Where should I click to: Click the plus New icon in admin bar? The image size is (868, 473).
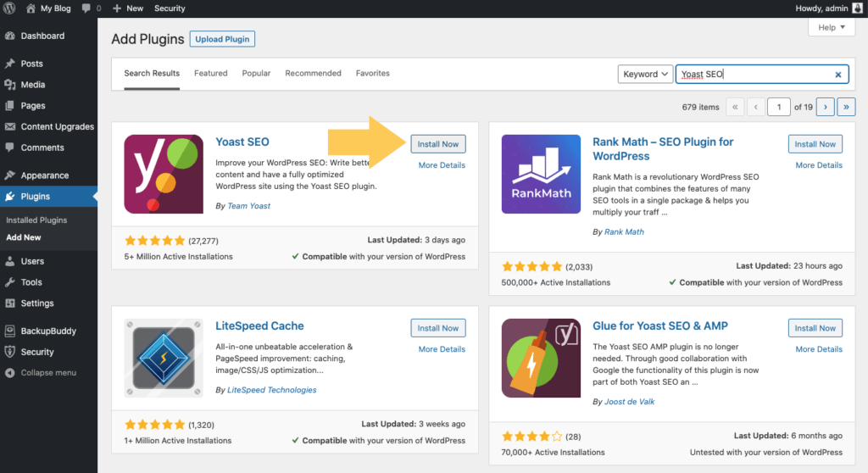117,8
